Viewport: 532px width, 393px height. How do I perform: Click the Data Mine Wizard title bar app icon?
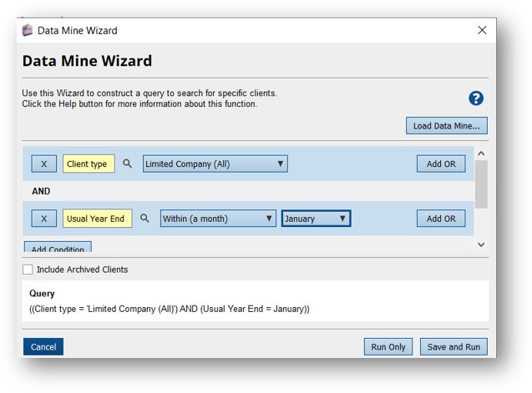[x=28, y=30]
